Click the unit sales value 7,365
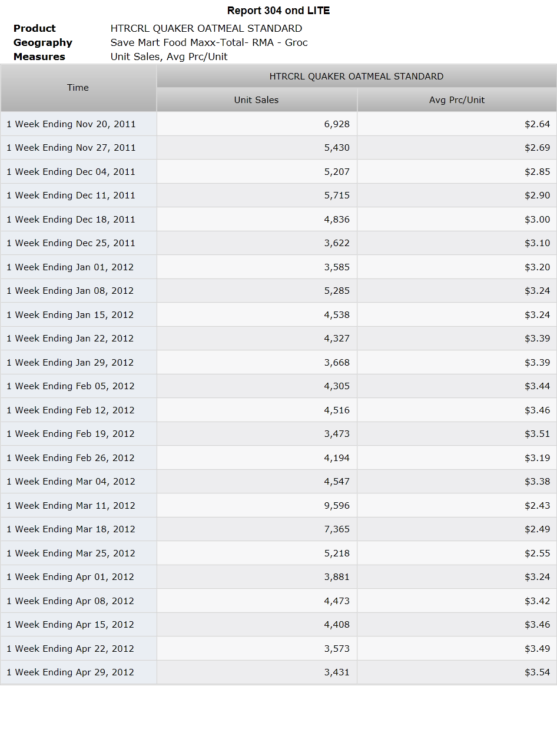557x756 pixels. pyautogui.click(x=337, y=529)
